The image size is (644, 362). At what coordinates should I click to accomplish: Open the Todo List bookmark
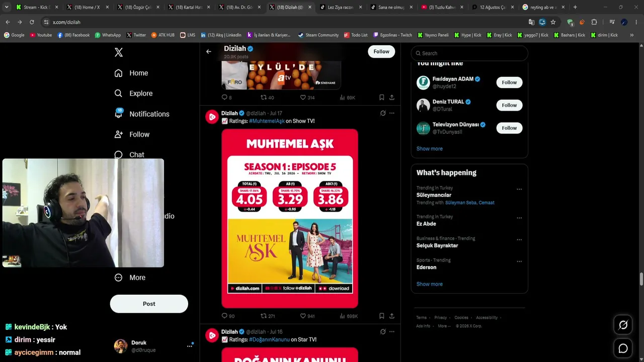(x=356, y=35)
